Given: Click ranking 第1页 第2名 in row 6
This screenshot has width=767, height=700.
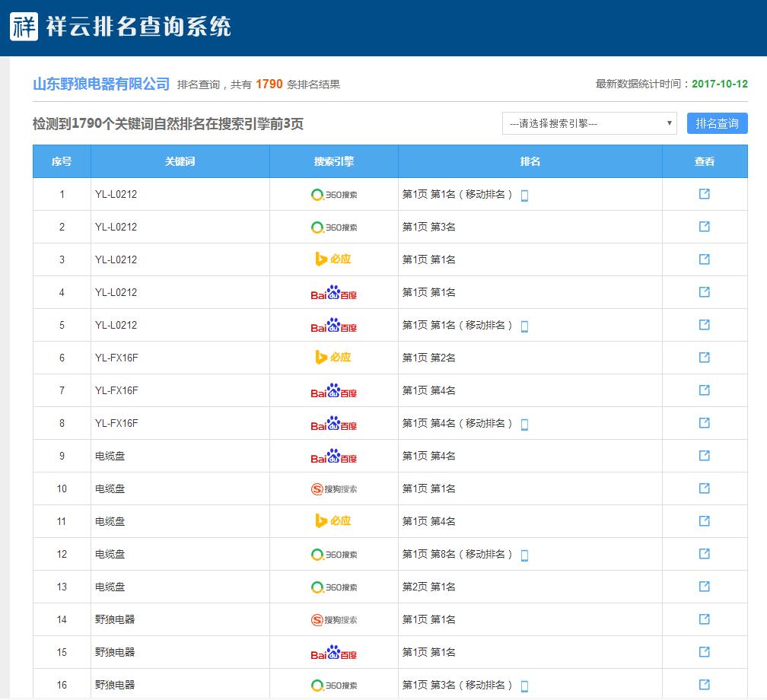Looking at the screenshot, I should click(x=428, y=358).
